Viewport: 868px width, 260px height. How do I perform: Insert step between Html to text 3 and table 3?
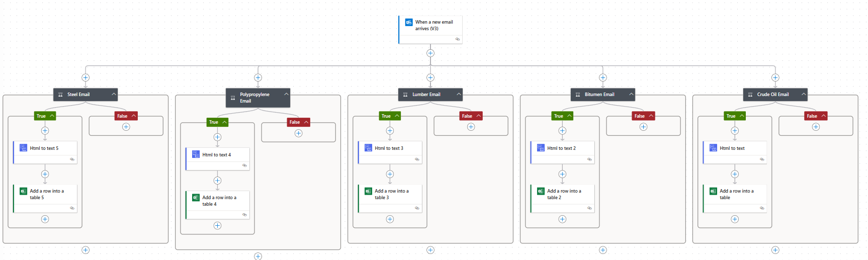click(390, 174)
